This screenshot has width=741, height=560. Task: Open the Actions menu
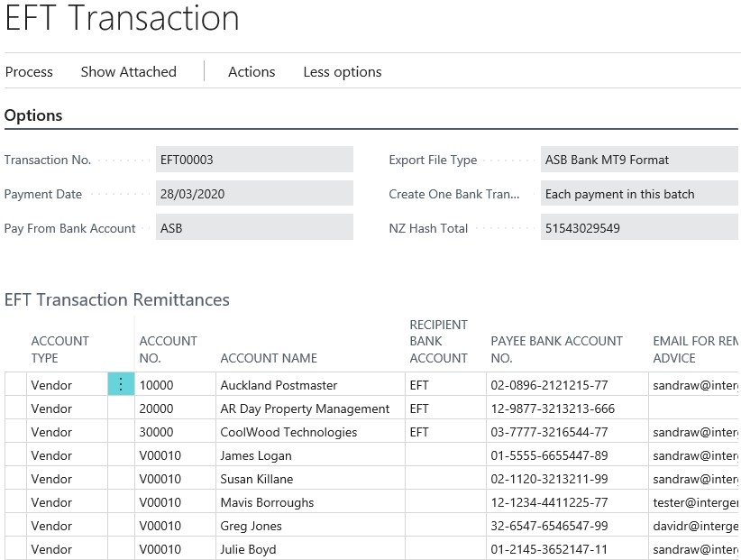point(251,72)
